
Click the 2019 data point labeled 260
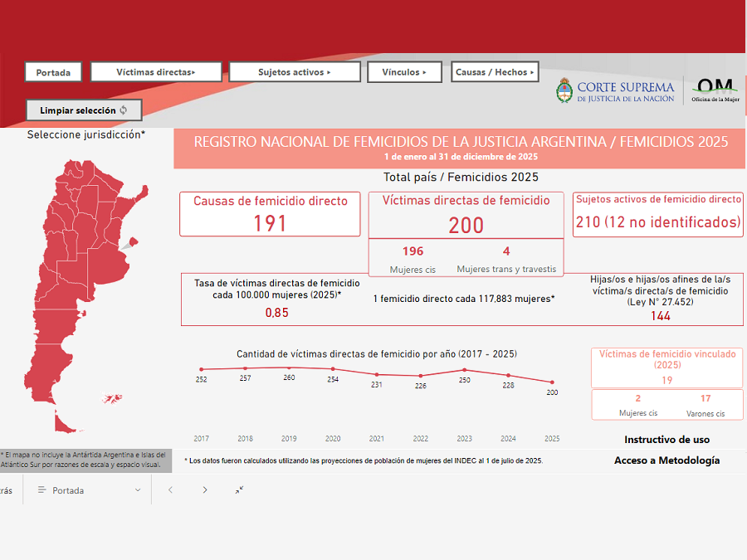pos(289,368)
